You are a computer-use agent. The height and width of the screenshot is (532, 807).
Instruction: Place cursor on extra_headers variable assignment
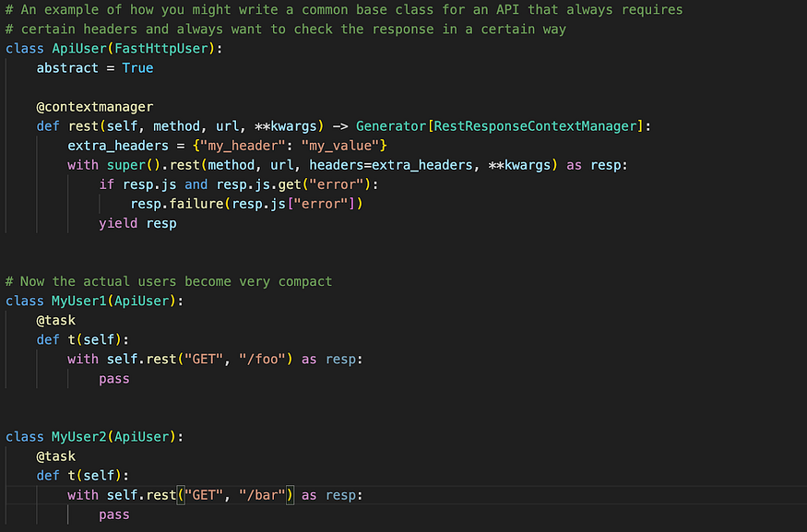point(118,146)
